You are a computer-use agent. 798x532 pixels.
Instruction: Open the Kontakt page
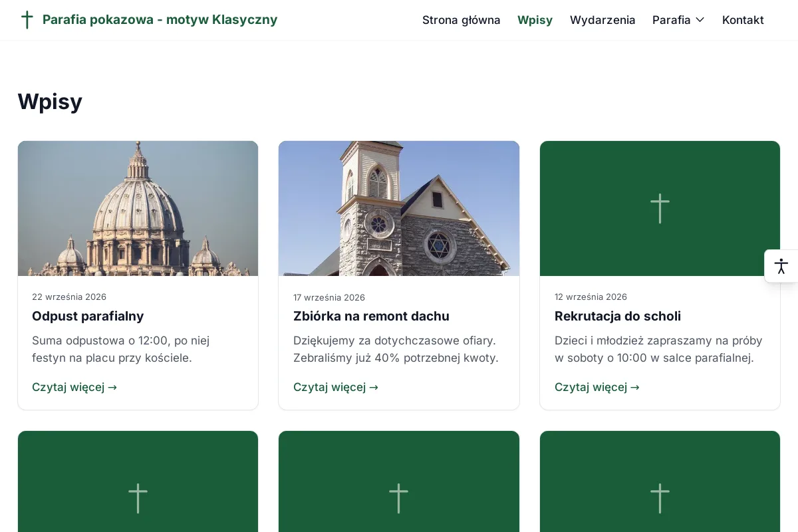(x=743, y=20)
